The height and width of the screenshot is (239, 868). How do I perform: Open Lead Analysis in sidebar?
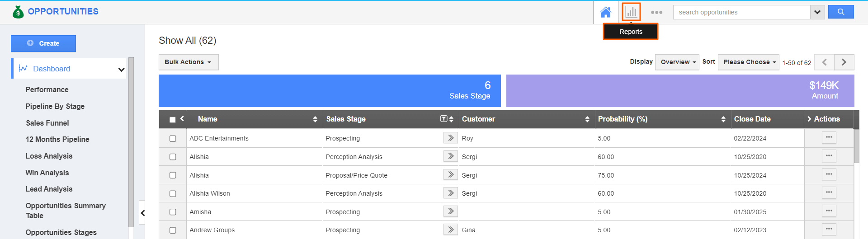click(x=49, y=189)
